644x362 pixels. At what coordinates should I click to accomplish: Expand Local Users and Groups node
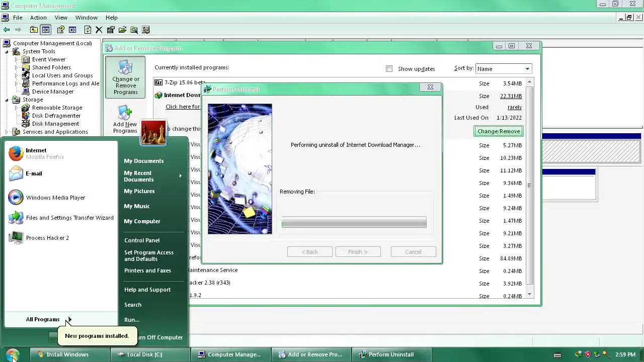point(16,75)
